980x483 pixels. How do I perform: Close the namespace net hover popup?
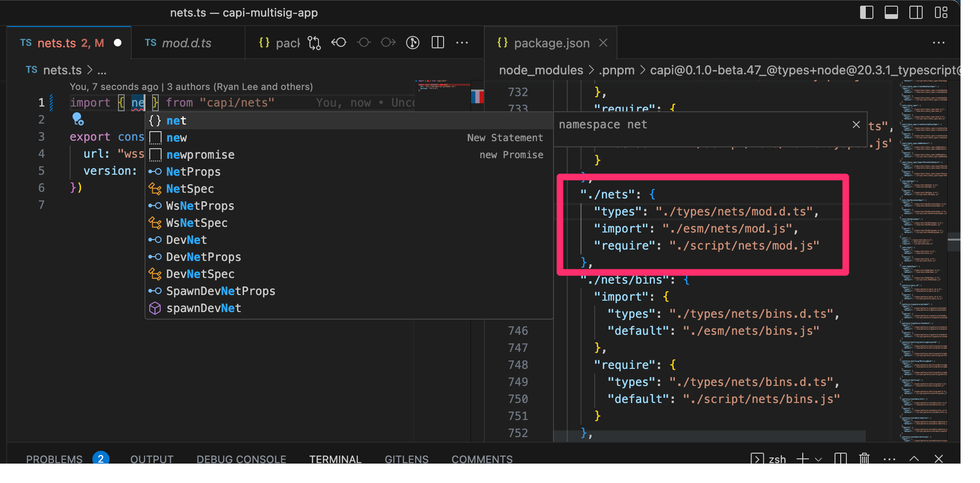(856, 125)
